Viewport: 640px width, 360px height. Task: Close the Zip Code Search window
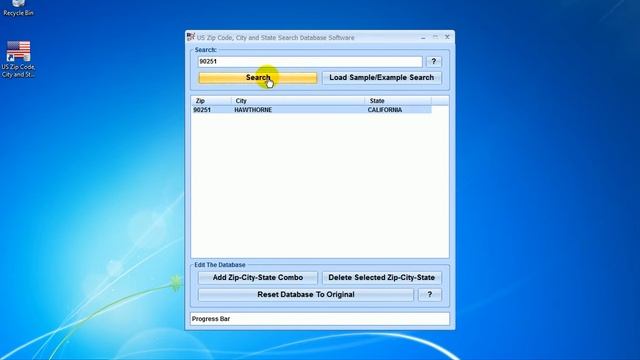[x=447, y=37]
